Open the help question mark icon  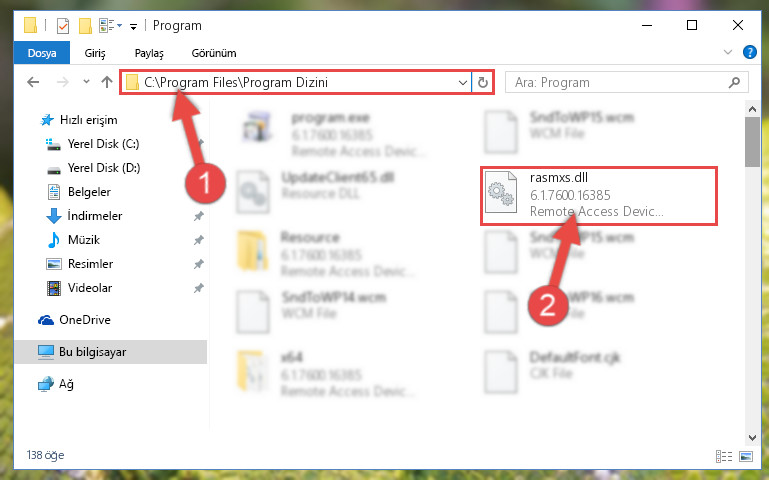click(749, 52)
